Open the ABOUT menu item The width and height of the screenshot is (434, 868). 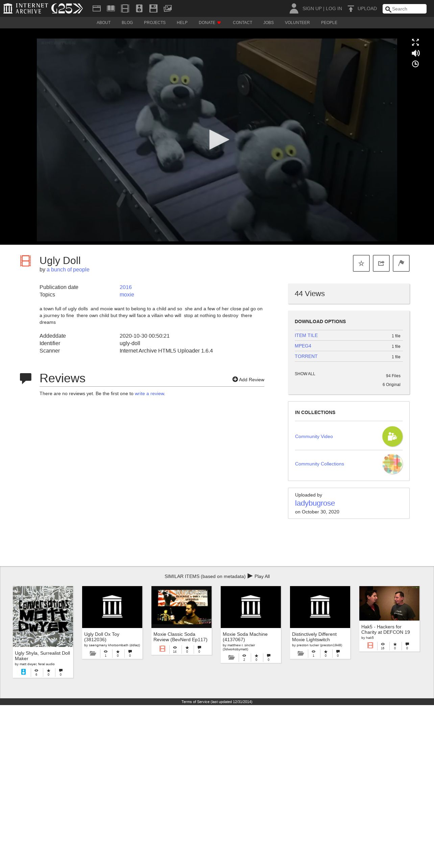(x=103, y=23)
